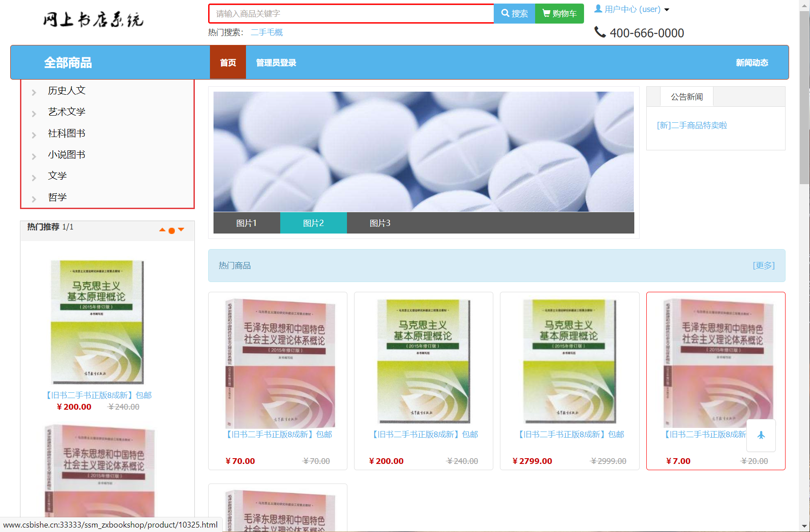Switch to the 首页 tab
Viewport: 810px width, 532px height.
pyautogui.click(x=228, y=62)
